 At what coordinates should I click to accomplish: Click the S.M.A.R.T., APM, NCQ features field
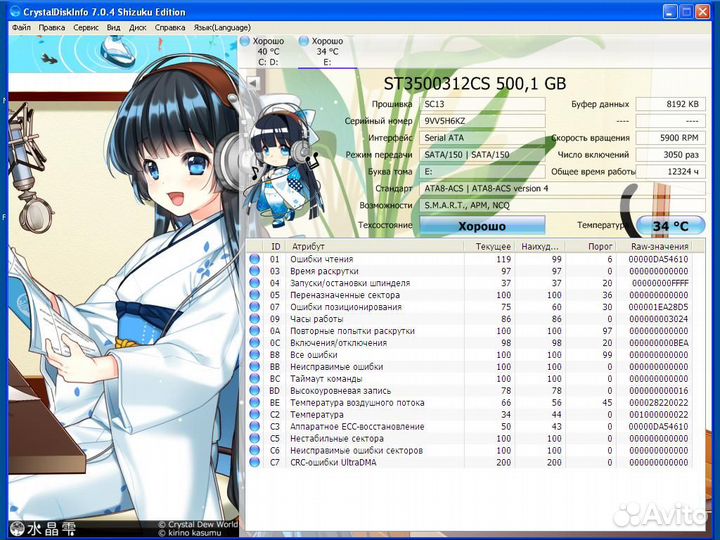click(562, 205)
